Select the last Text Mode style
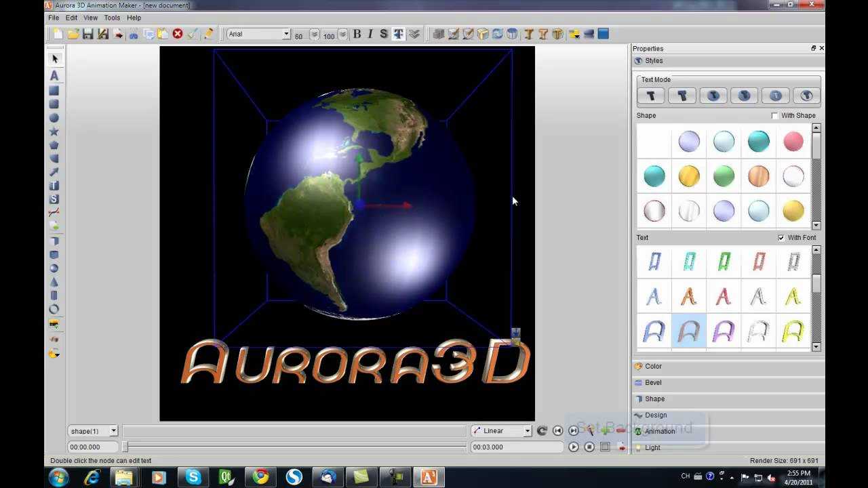The height and width of the screenshot is (488, 868). 806,96
